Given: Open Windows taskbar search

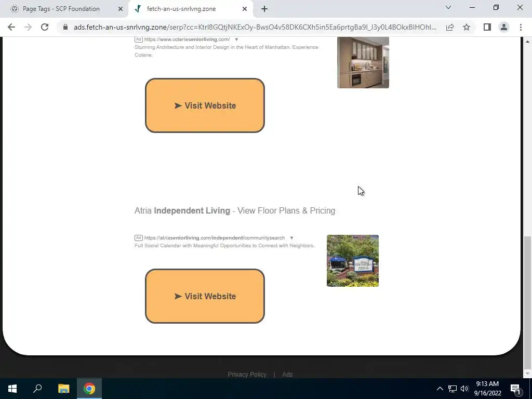Looking at the screenshot, I should (x=37, y=389).
